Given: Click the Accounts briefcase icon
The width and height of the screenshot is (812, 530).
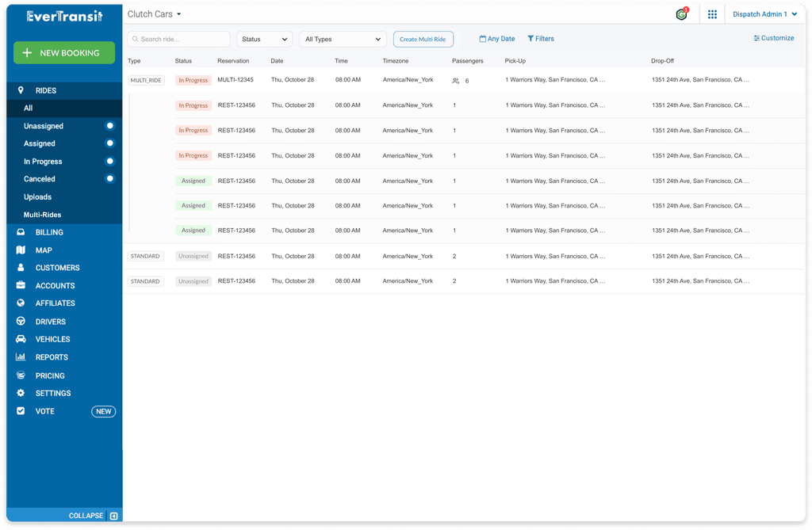Looking at the screenshot, I should pyautogui.click(x=21, y=285).
